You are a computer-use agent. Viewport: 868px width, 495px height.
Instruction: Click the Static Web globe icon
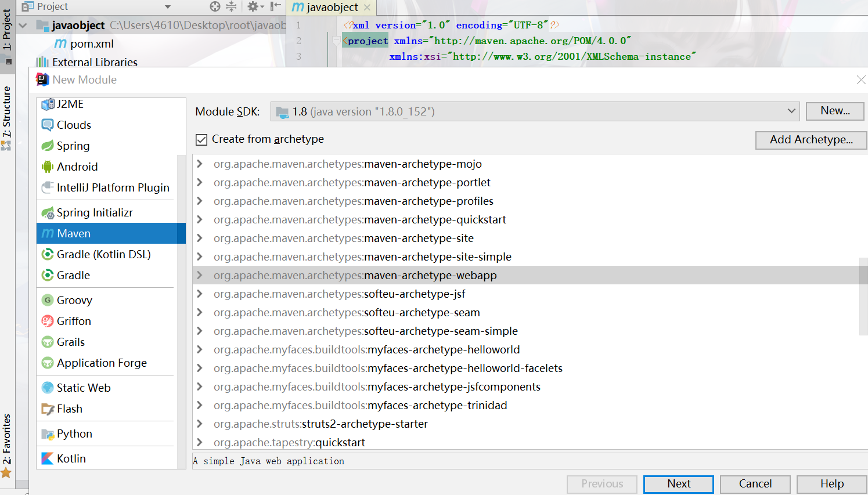(48, 388)
